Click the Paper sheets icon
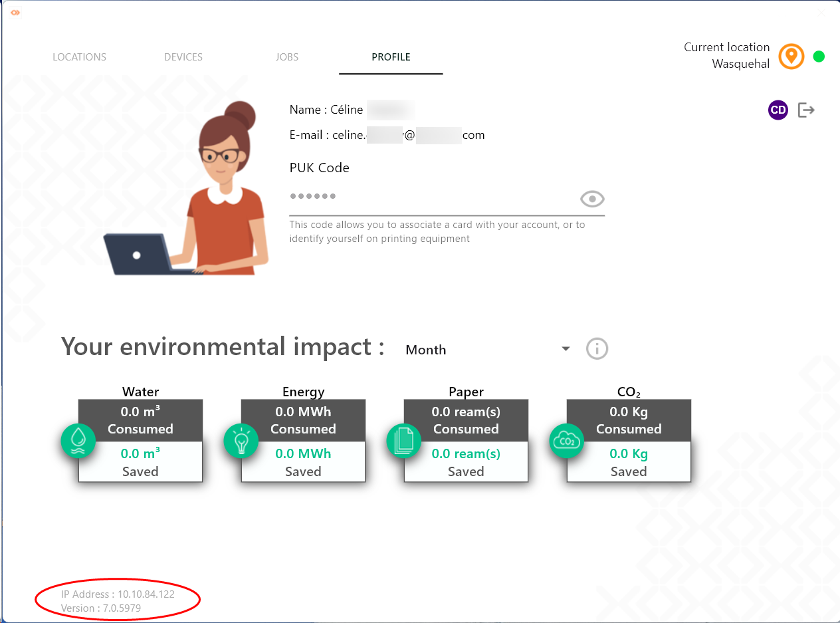 pyautogui.click(x=403, y=441)
